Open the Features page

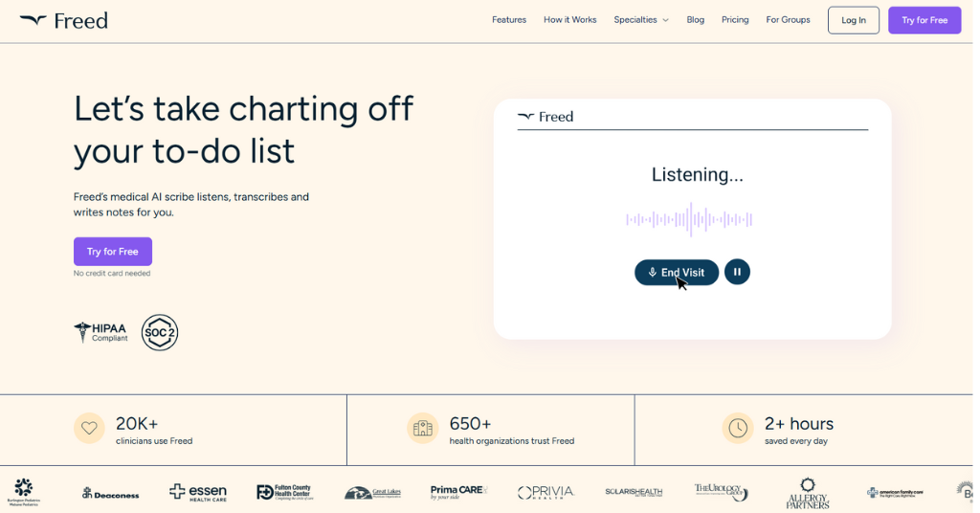tap(509, 20)
